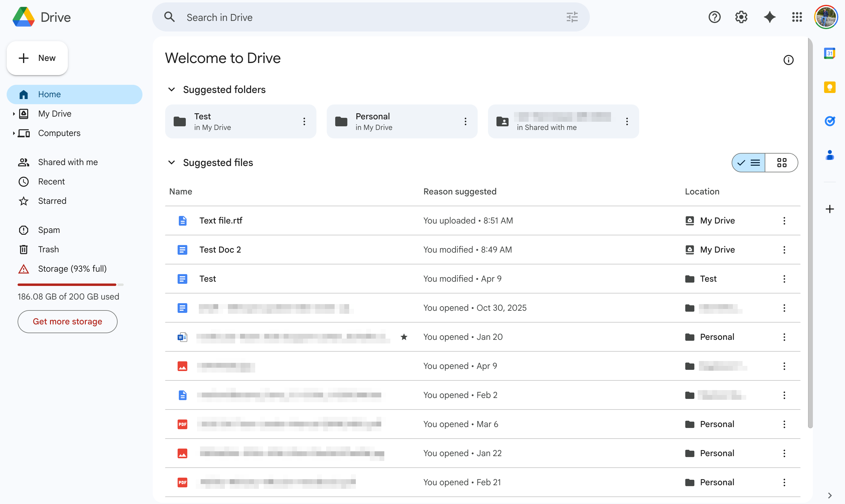The height and width of the screenshot is (504, 845).
Task: Open the Starred section
Action: (x=52, y=201)
